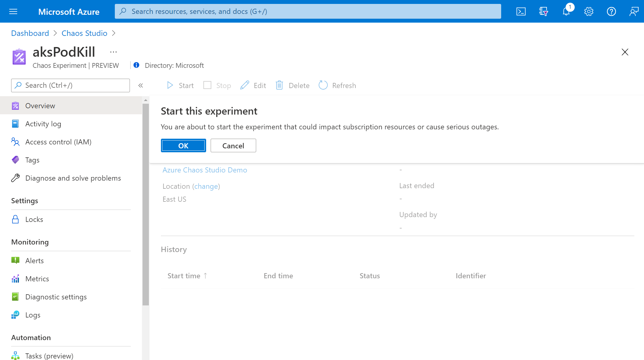This screenshot has width=644, height=360.
Task: Click the Start experiment icon
Action: (x=170, y=85)
